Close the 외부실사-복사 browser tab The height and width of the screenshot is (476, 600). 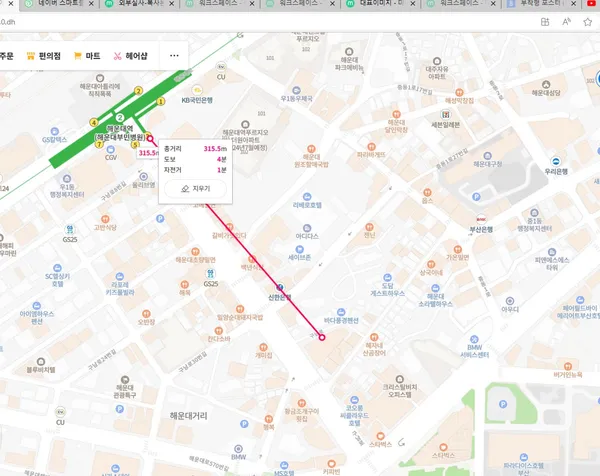[x=171, y=3]
